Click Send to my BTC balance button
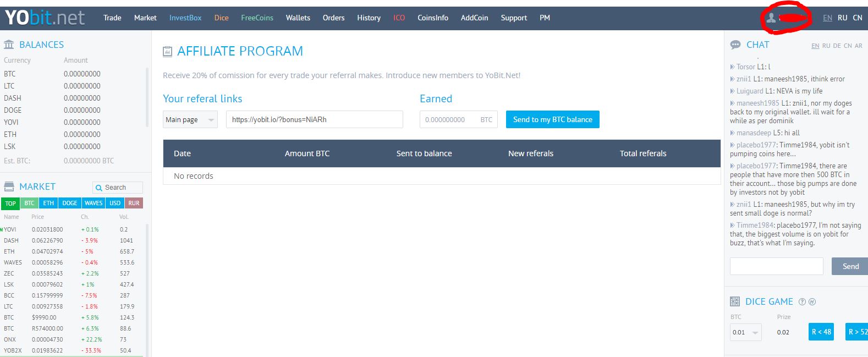 point(553,119)
